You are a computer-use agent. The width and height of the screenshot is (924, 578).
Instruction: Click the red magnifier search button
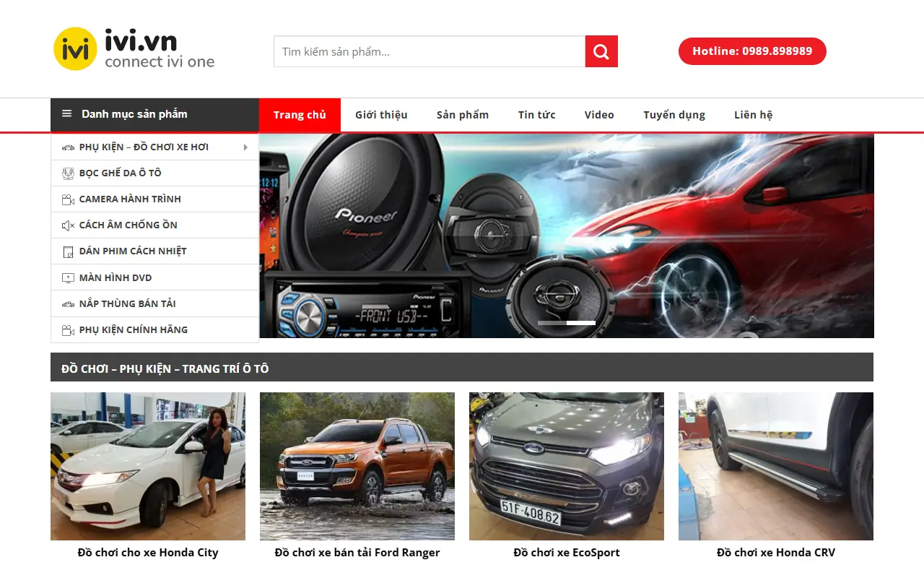[601, 51]
